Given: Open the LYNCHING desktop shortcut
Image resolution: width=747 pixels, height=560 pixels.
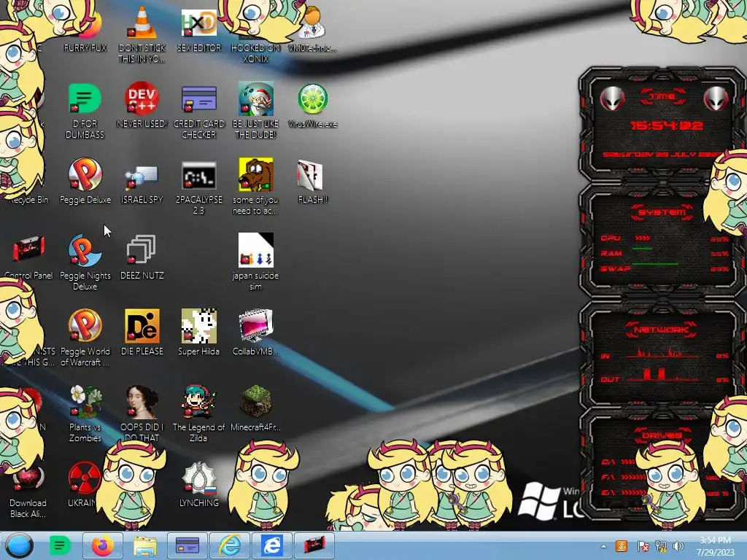Looking at the screenshot, I should pos(199,478).
